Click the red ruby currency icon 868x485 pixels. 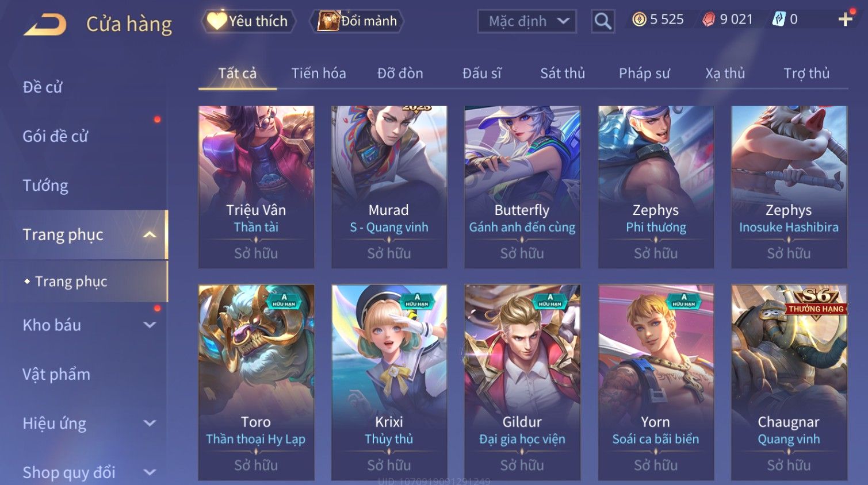click(x=709, y=20)
